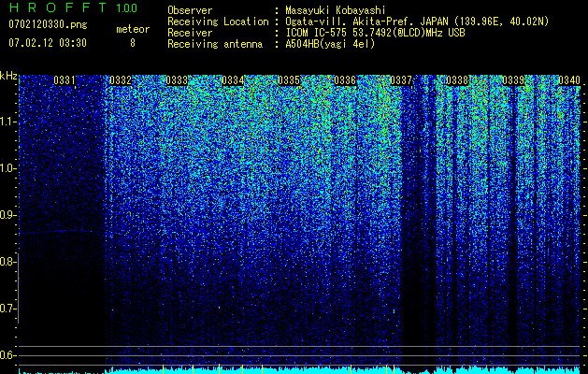The width and height of the screenshot is (588, 374).
Task: Click the 0336 time marker
Action: [x=345, y=80]
